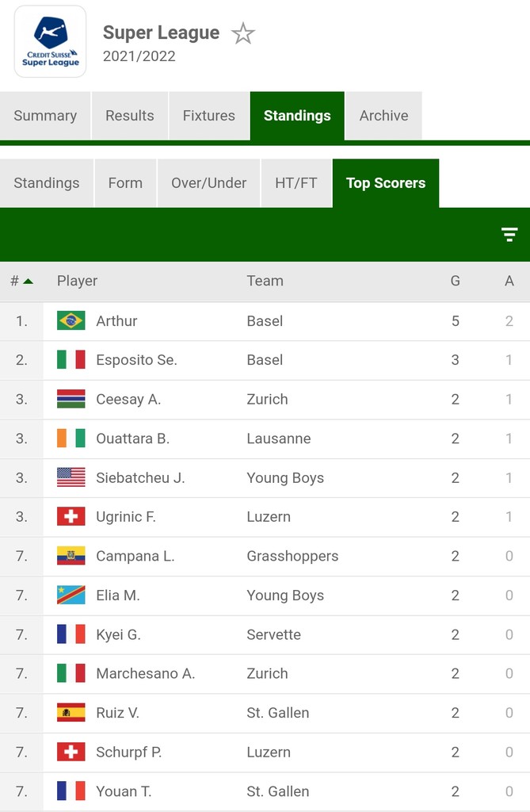Open Grasshoppers team link
The height and width of the screenshot is (812, 530).
pyautogui.click(x=292, y=556)
